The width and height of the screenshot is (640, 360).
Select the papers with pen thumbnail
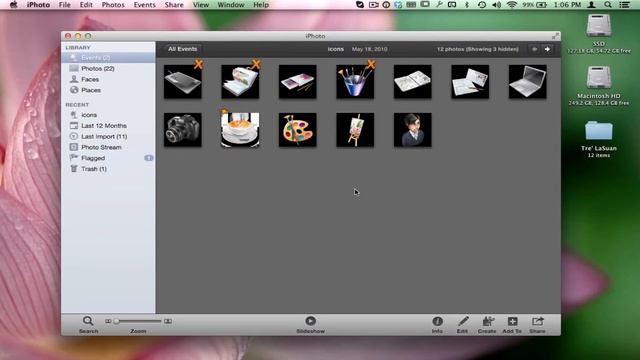[470, 82]
